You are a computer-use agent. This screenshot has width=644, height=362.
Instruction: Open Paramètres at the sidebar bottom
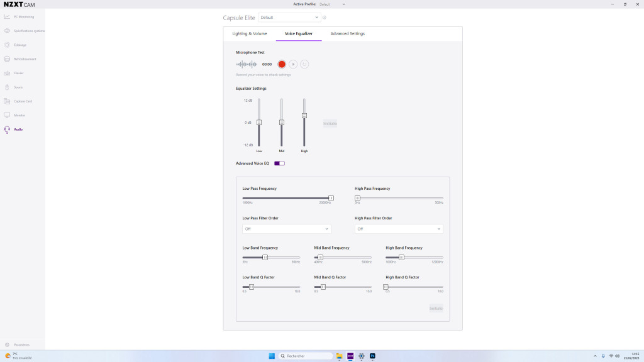17,345
